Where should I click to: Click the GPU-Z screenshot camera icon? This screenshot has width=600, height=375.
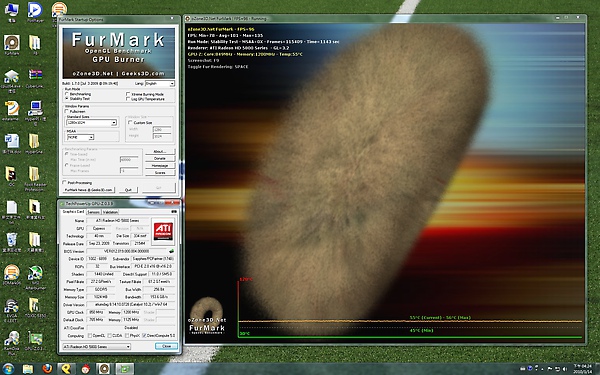click(x=174, y=211)
